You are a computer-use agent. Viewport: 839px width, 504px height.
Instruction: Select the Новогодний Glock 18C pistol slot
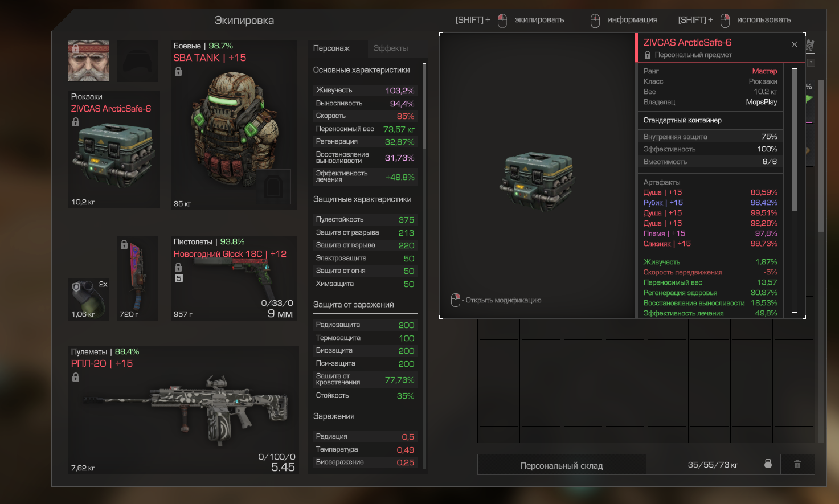pyautogui.click(x=234, y=278)
